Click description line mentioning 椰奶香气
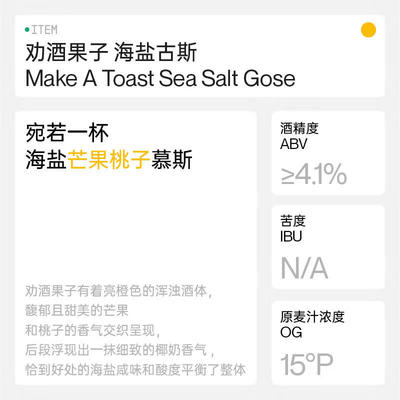Screen dimensions: 400x400 tap(120, 350)
